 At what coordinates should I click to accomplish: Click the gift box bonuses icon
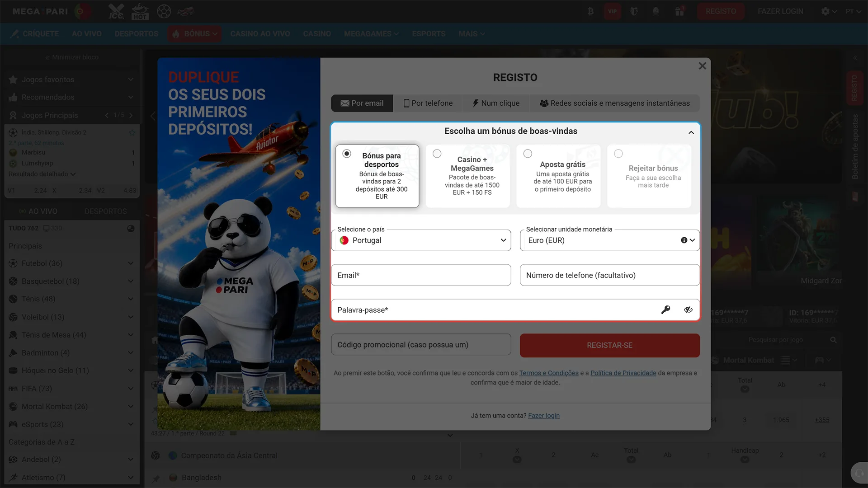coord(679,11)
